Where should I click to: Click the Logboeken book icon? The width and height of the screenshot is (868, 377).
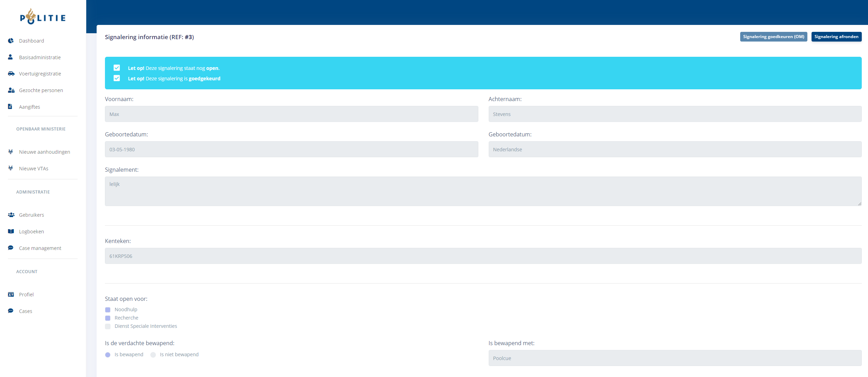point(11,232)
